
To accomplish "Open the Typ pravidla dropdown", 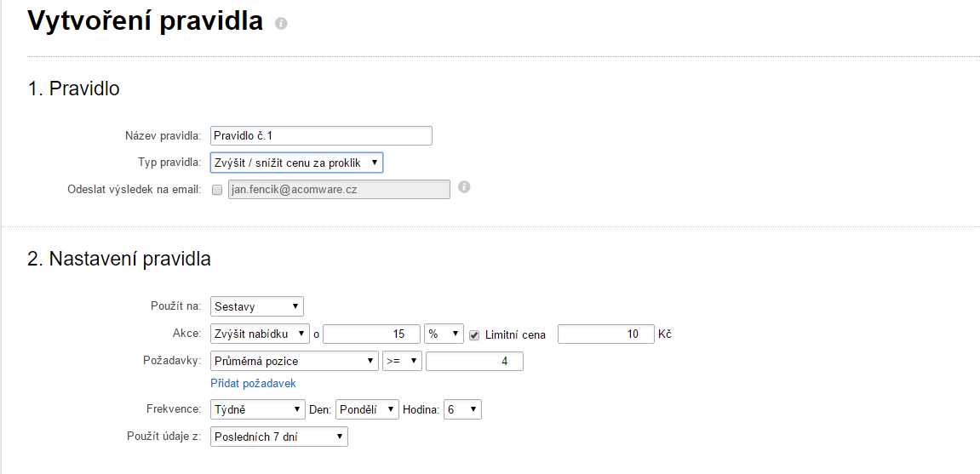I will (x=297, y=163).
